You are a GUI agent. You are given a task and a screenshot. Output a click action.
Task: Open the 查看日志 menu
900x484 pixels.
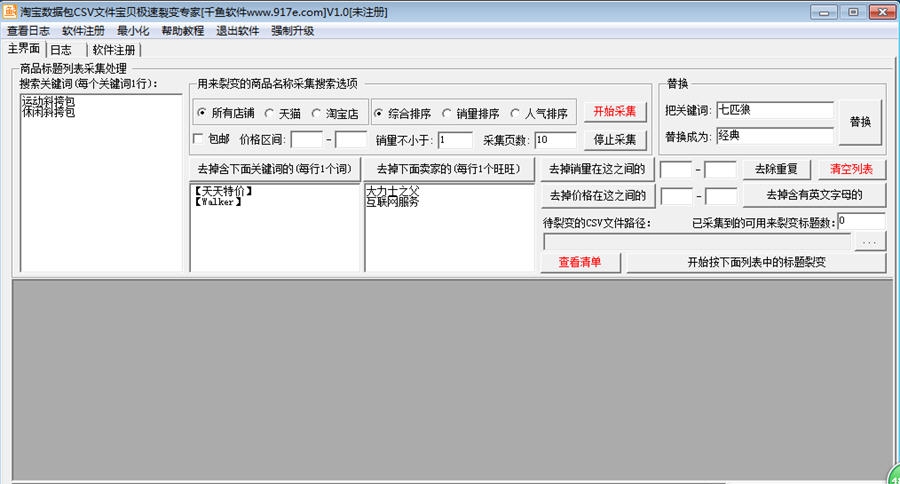[x=28, y=31]
